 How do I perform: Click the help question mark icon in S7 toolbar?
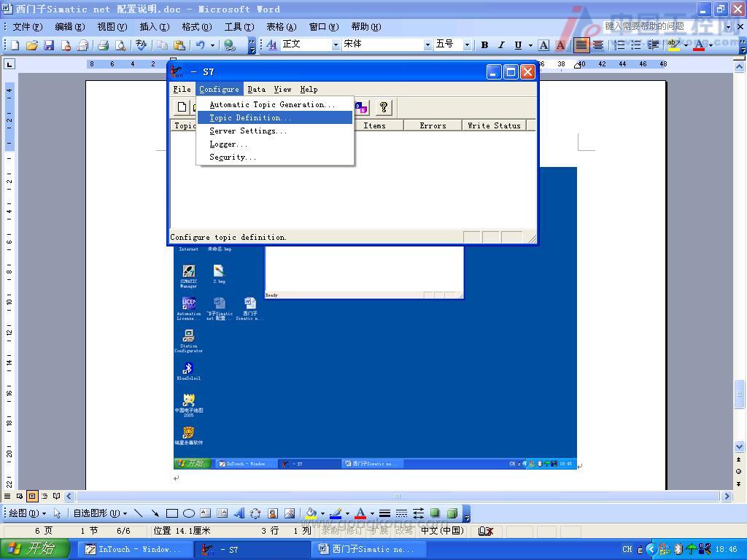pos(384,107)
